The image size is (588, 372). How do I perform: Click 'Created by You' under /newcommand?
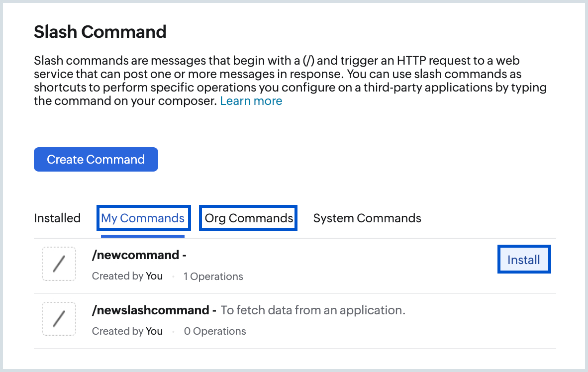(127, 276)
